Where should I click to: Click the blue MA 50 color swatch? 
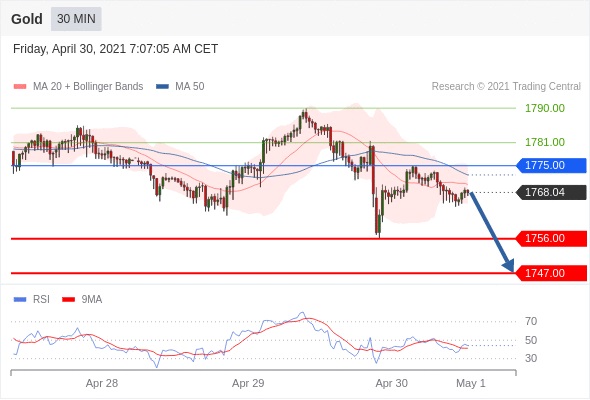tap(163, 87)
